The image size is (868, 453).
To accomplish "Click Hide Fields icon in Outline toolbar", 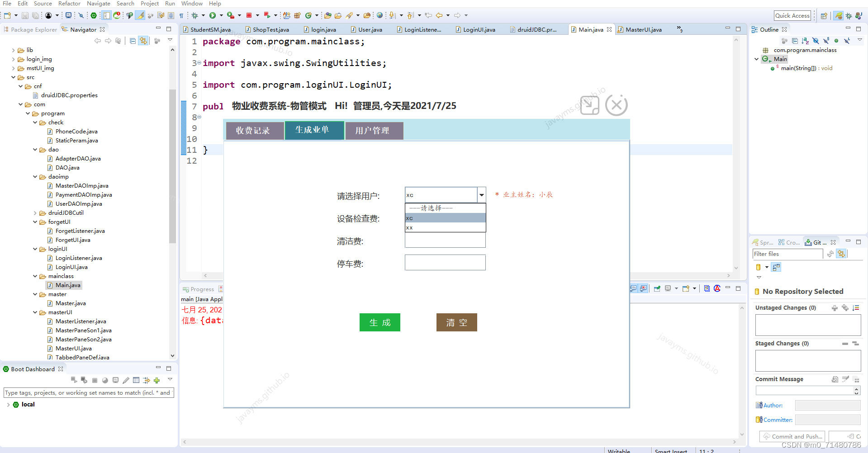I will tap(816, 41).
